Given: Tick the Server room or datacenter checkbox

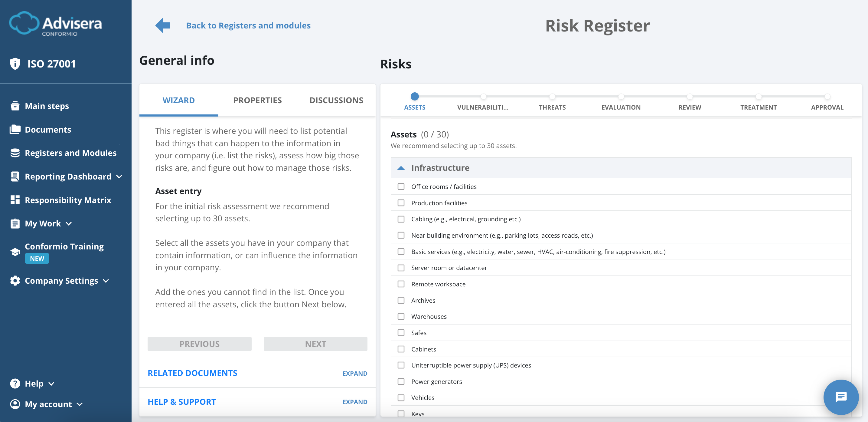Looking at the screenshot, I should click(401, 268).
